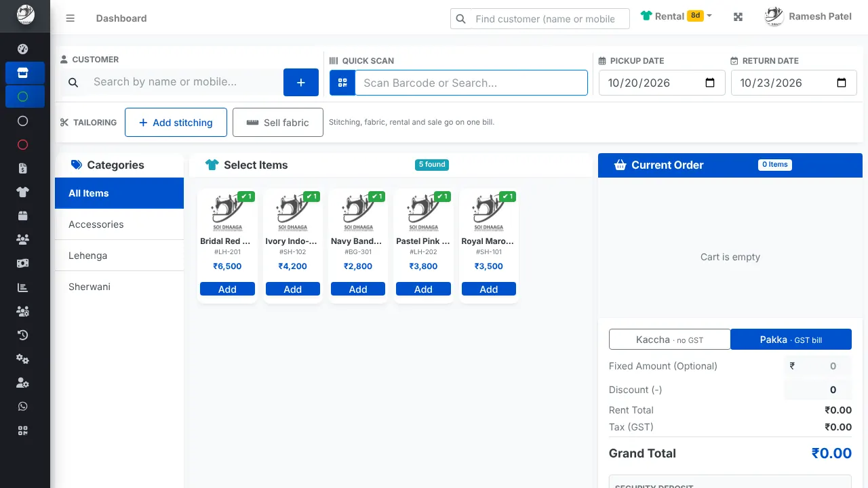Image resolution: width=868 pixels, height=488 pixels.
Task: Add the Royal Maroon item priced ₹3,500
Action: [489, 289]
